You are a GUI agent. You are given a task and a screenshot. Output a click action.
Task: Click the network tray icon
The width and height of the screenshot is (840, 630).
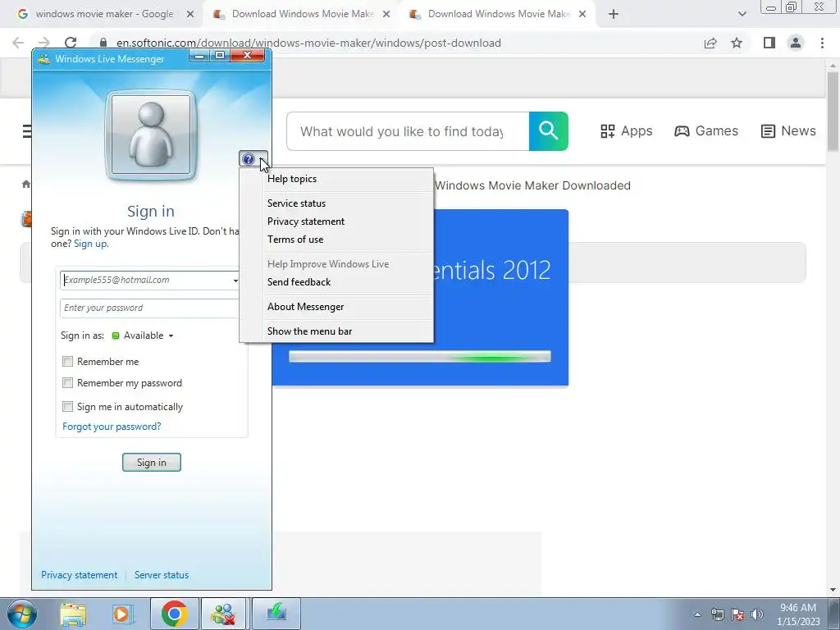click(x=717, y=614)
